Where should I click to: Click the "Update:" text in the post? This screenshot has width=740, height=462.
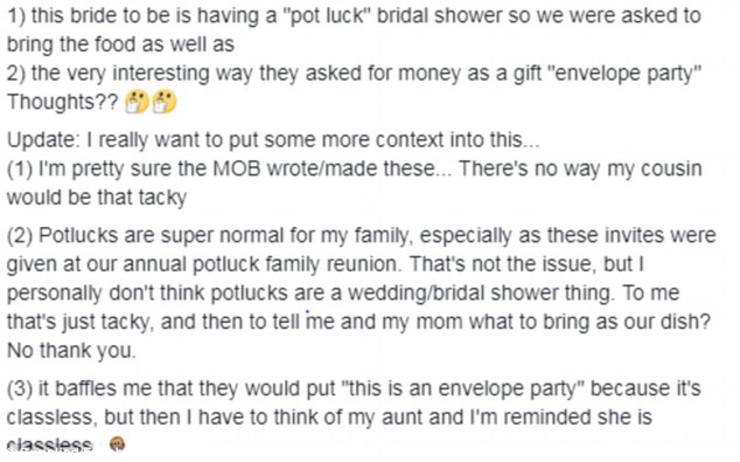(36, 139)
